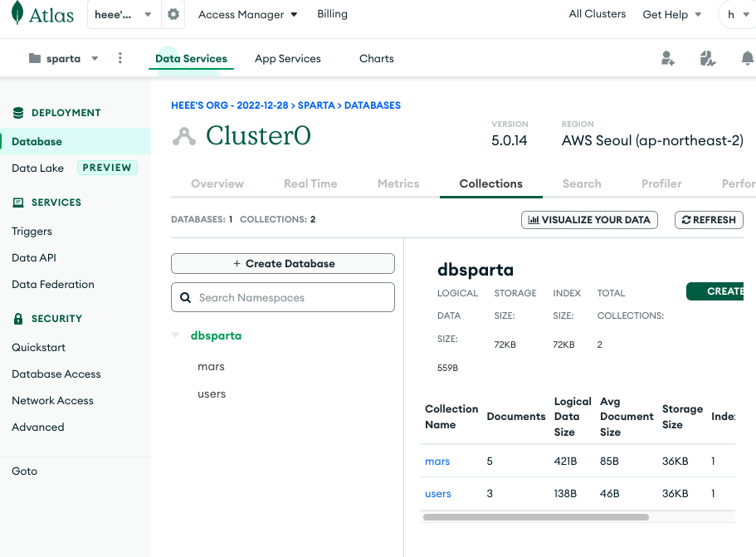Open the cluster Overview tab
756x557 pixels.
tap(217, 183)
